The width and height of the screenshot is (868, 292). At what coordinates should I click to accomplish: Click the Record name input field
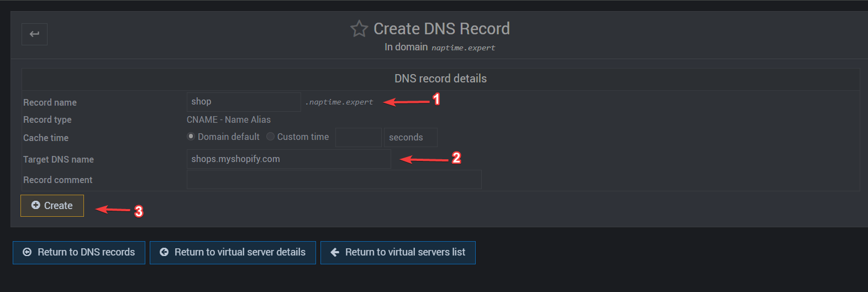[x=244, y=102]
